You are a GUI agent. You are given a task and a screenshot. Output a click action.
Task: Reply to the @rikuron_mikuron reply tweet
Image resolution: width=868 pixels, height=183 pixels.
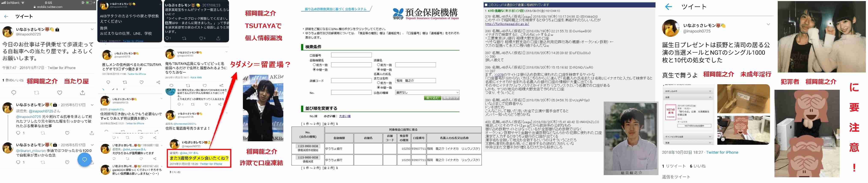(18, 162)
